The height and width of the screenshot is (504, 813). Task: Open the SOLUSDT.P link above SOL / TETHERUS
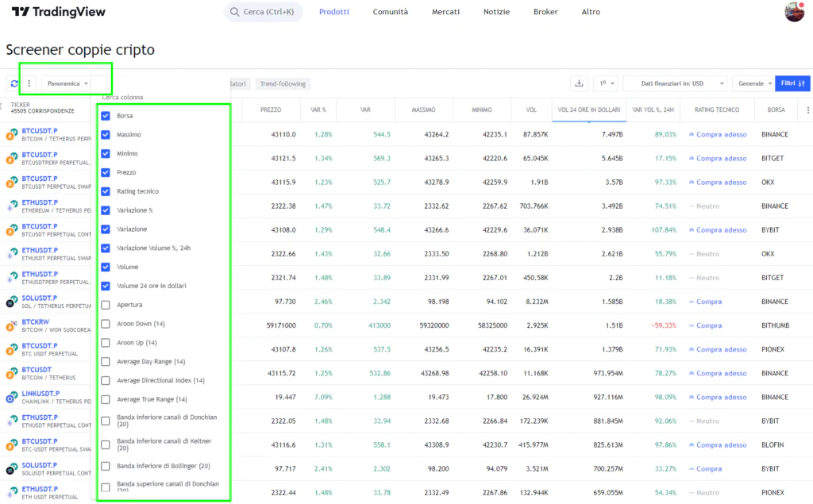(x=40, y=298)
